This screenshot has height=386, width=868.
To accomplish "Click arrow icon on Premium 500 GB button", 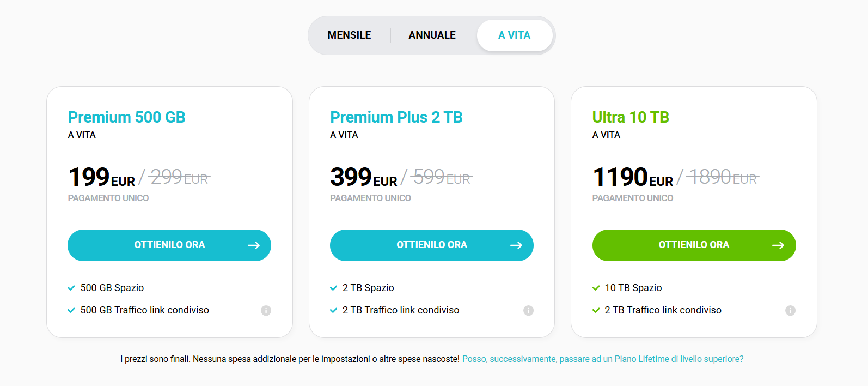I will (x=254, y=245).
